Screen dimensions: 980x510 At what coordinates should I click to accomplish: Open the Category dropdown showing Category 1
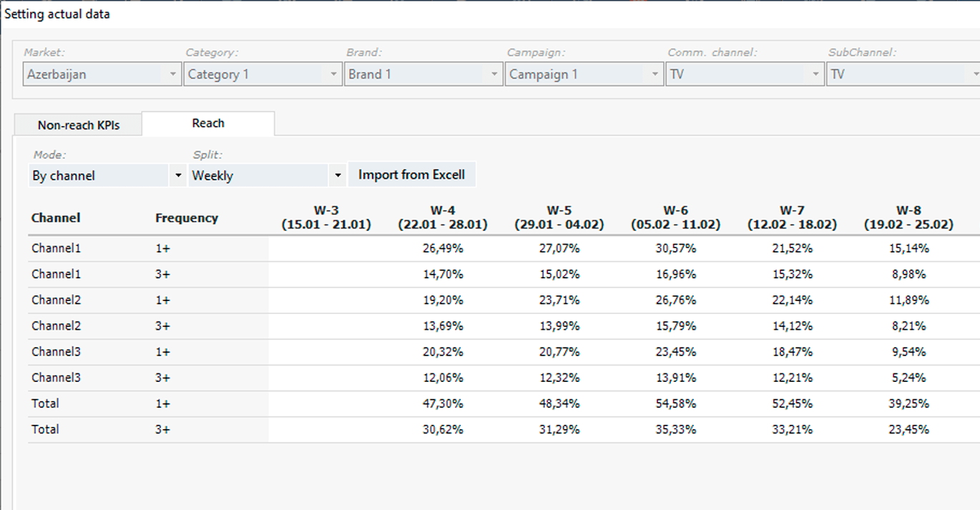click(263, 74)
